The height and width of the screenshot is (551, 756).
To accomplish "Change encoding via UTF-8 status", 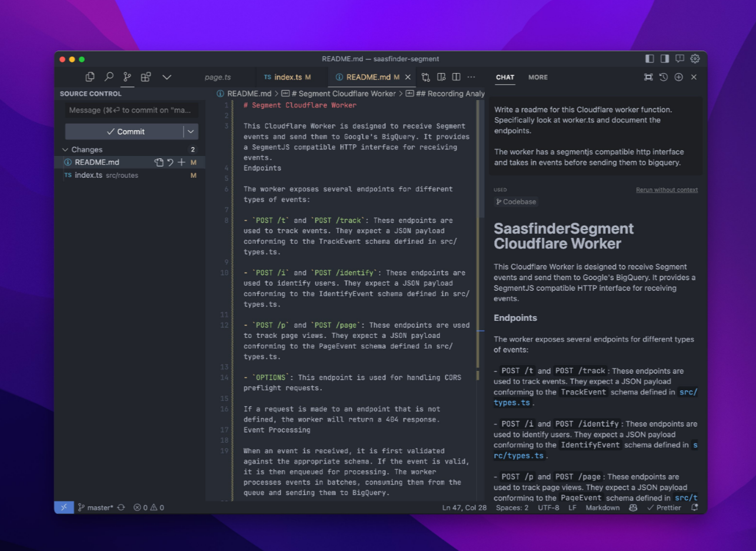I will tap(548, 507).
